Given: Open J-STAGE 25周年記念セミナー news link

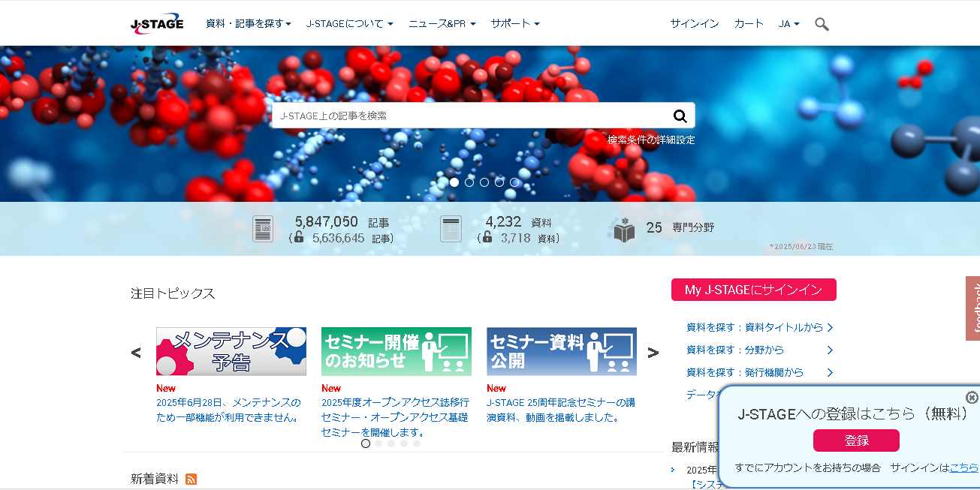Looking at the screenshot, I should [560, 410].
